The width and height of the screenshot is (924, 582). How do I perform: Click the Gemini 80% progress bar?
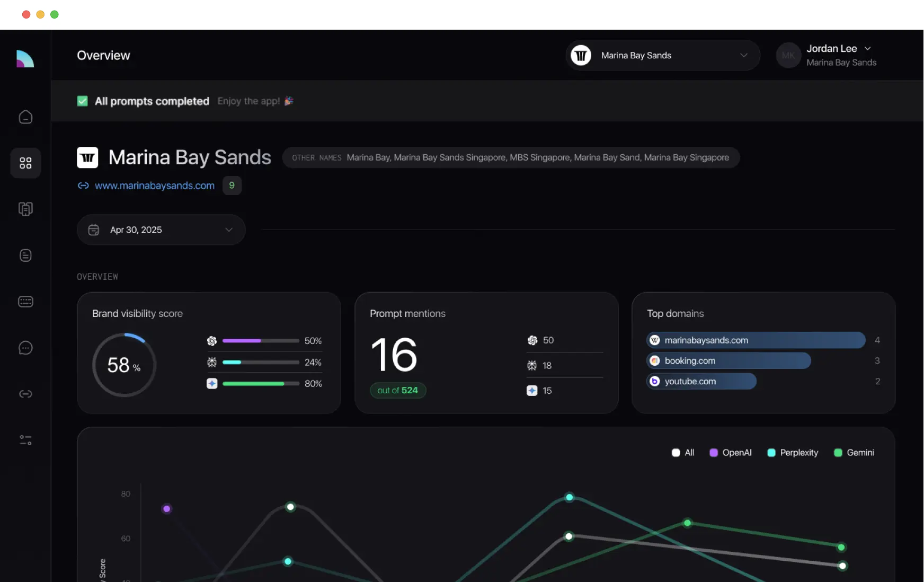[x=261, y=383]
